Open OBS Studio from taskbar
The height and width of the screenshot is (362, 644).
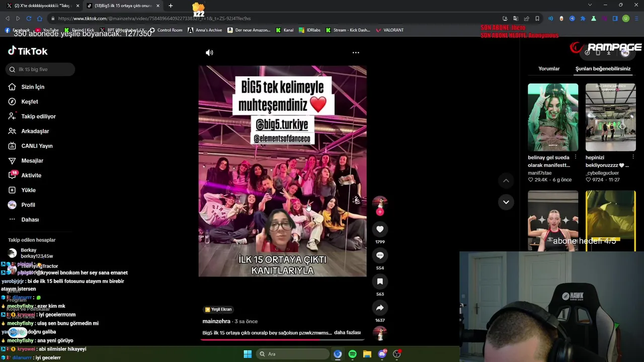(397, 354)
